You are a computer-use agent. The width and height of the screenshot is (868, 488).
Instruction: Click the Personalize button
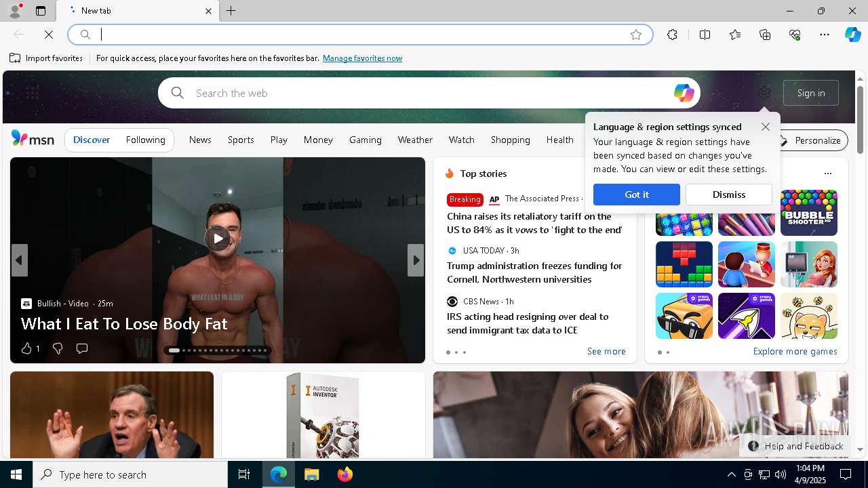pyautogui.click(x=810, y=140)
